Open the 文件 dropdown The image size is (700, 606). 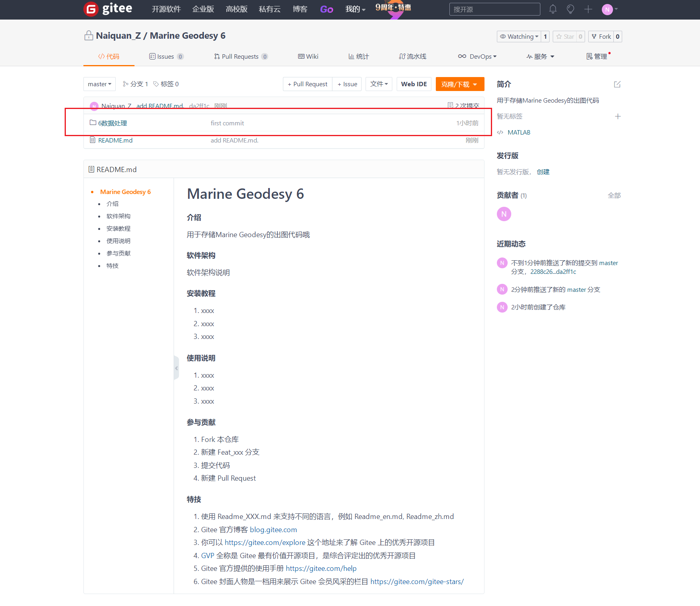(x=379, y=84)
